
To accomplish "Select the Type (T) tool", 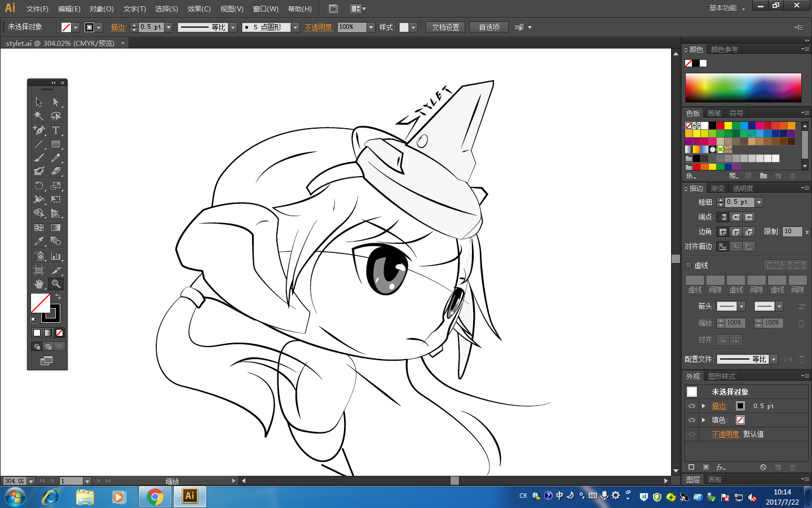I will click(56, 130).
